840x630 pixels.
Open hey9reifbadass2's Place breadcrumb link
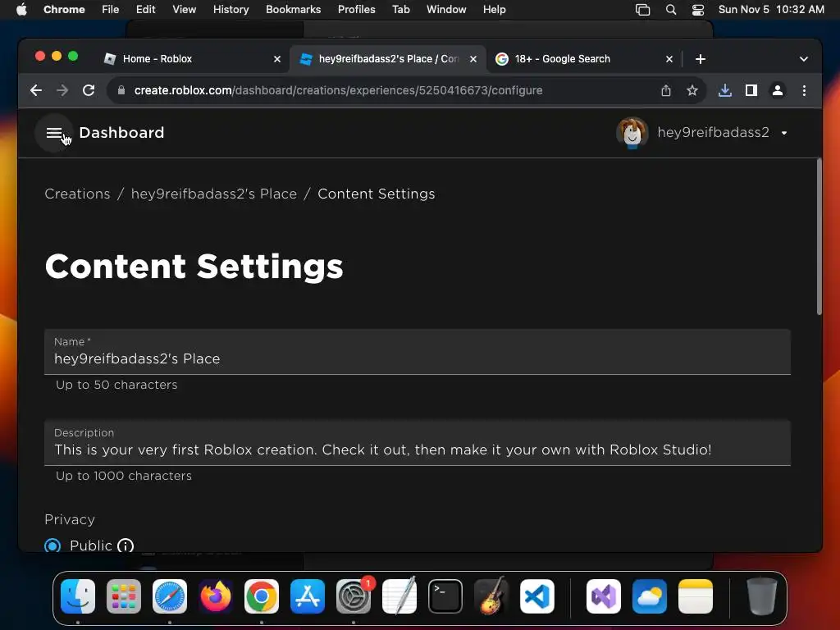click(x=214, y=194)
